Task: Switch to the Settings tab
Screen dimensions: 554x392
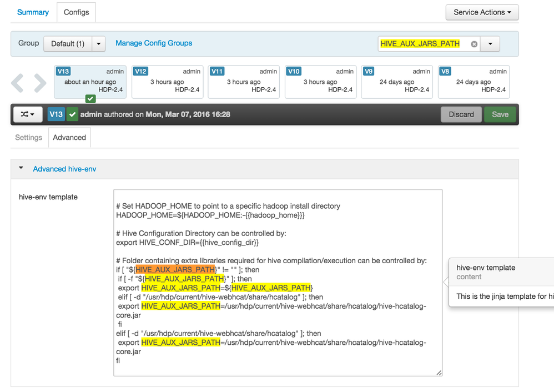Action: pyautogui.click(x=29, y=138)
